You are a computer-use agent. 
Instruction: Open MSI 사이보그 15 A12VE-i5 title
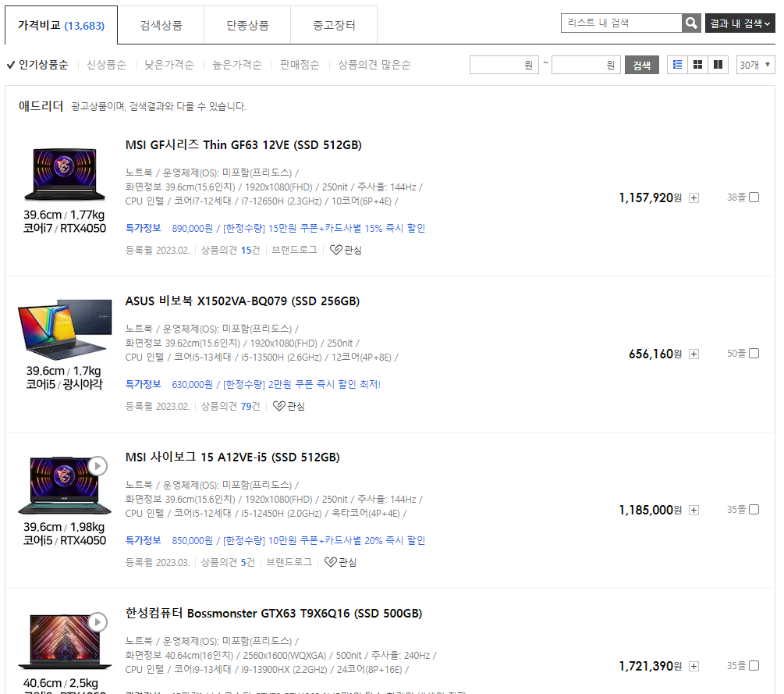point(232,457)
